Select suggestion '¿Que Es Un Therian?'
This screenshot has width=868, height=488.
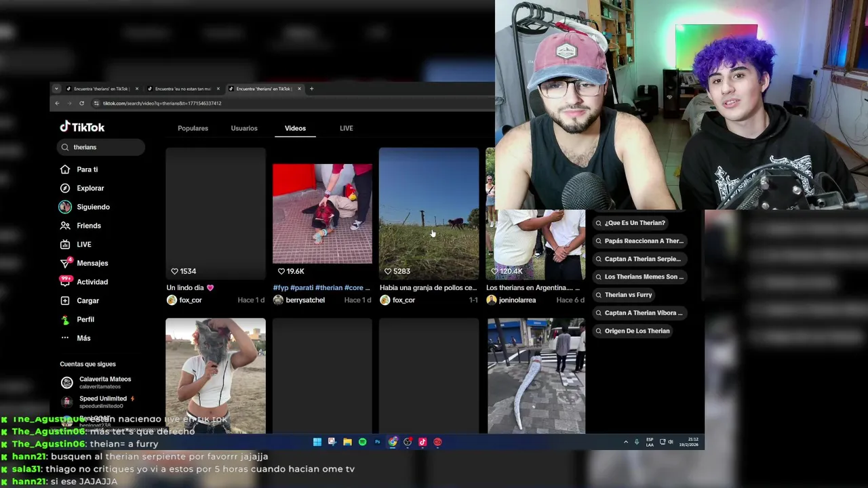(630, 223)
